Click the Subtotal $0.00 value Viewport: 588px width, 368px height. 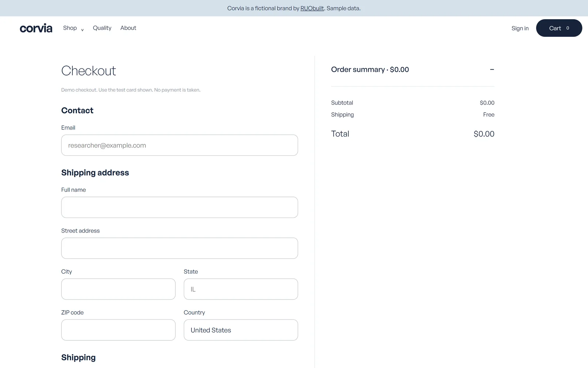(487, 103)
